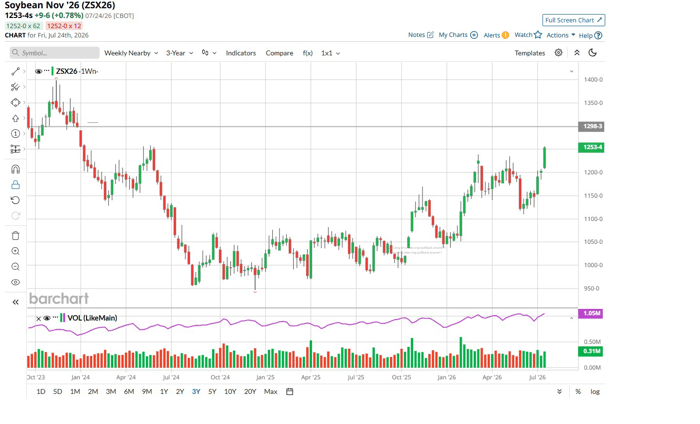Select the line drawing tool

click(x=16, y=71)
